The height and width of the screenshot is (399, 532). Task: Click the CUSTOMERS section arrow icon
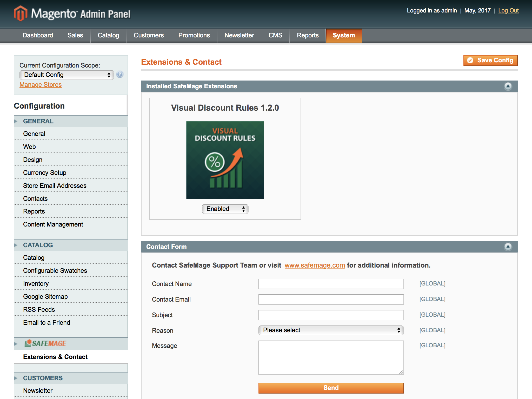pos(16,378)
